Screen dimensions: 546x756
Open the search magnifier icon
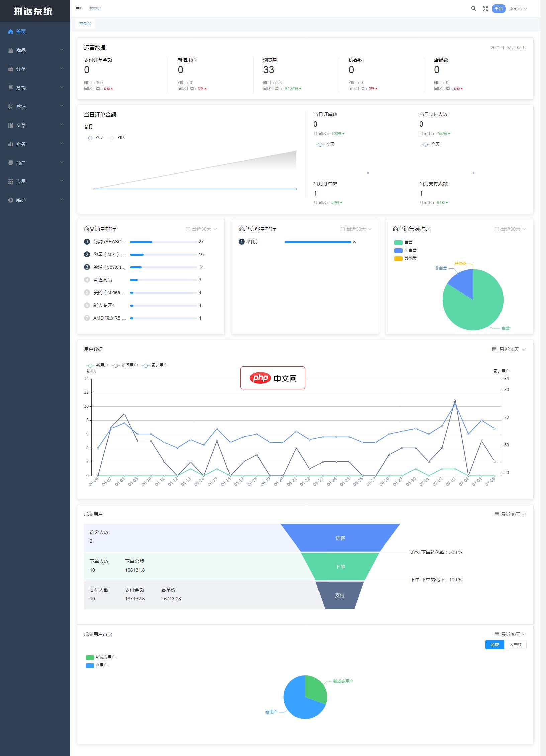(x=473, y=9)
